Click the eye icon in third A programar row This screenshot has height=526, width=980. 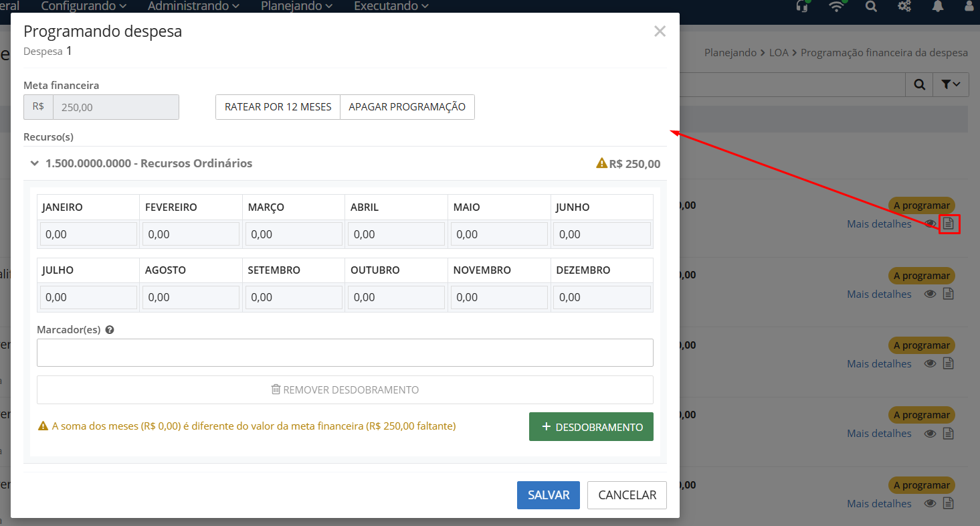tap(930, 363)
